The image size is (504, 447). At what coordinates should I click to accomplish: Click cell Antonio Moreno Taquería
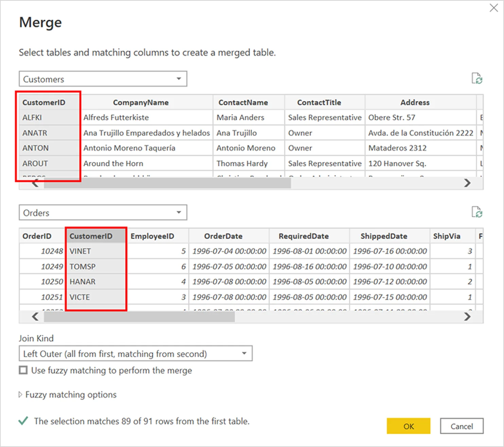point(147,148)
